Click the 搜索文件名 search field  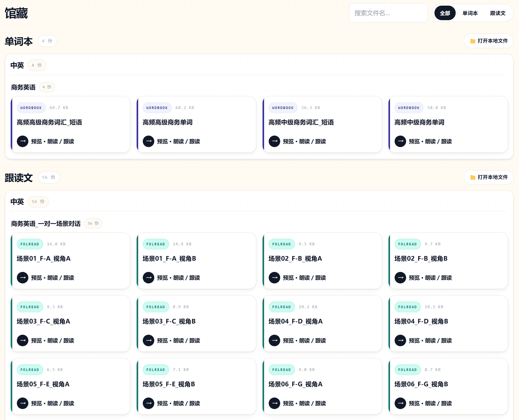click(x=388, y=13)
